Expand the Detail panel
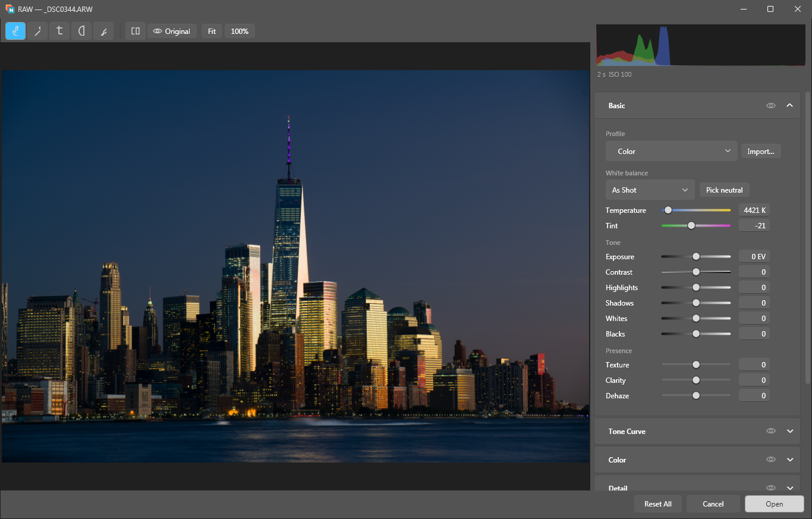Image resolution: width=812 pixels, height=519 pixels. tap(790, 488)
